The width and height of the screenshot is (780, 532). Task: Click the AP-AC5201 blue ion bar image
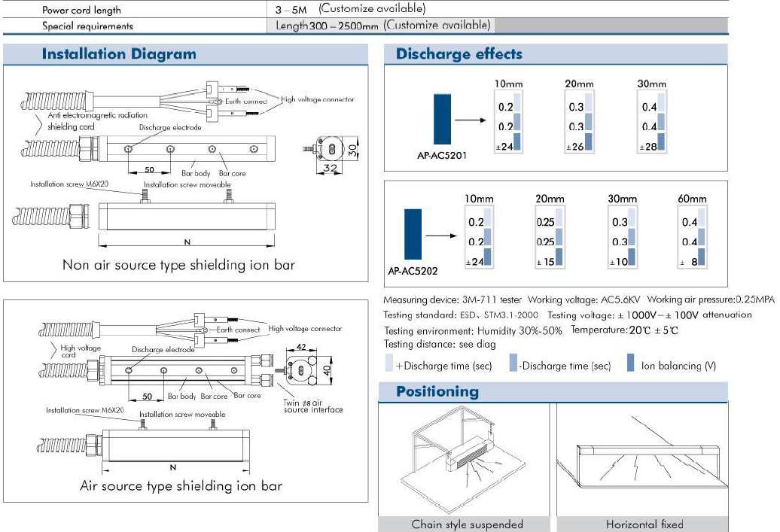tap(443, 117)
